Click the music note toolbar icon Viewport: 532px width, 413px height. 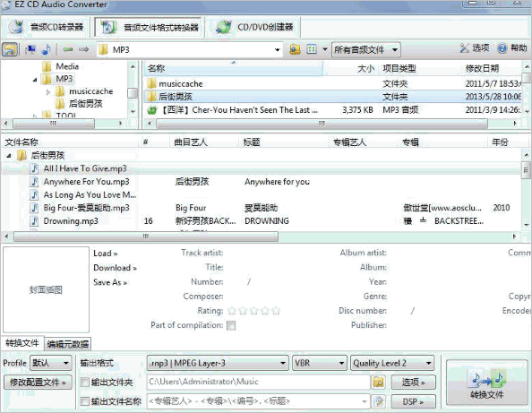[x=47, y=49]
